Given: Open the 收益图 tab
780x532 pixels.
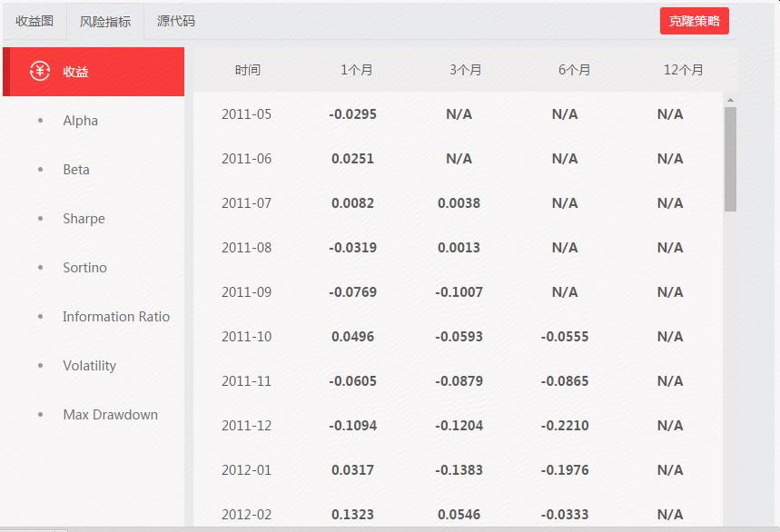Looking at the screenshot, I should [x=35, y=21].
